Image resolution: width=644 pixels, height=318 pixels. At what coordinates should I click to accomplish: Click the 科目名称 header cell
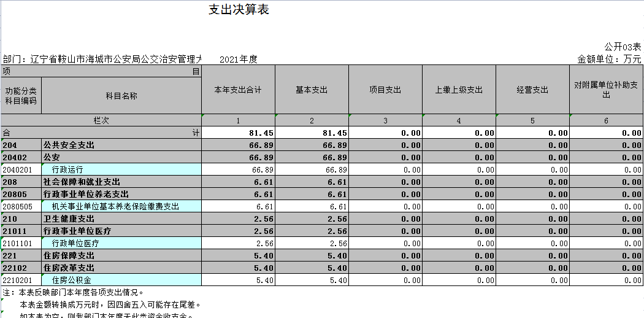[121, 95]
